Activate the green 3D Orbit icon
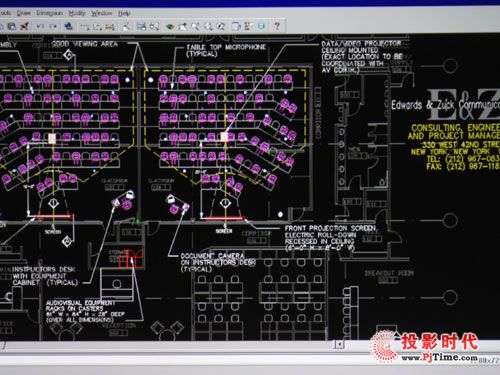Viewport: 500px width, 375px height. tap(170, 26)
